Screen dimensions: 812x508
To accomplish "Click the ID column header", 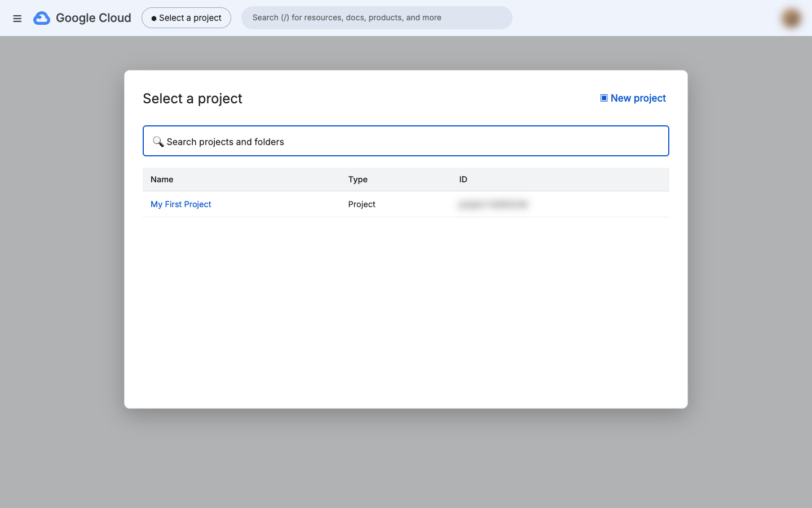I will click(463, 179).
